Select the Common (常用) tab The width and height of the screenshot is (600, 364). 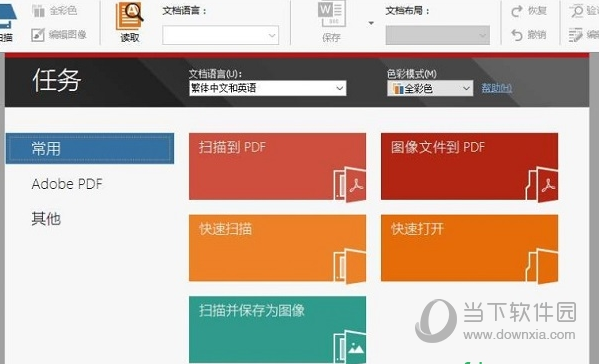tap(90, 149)
